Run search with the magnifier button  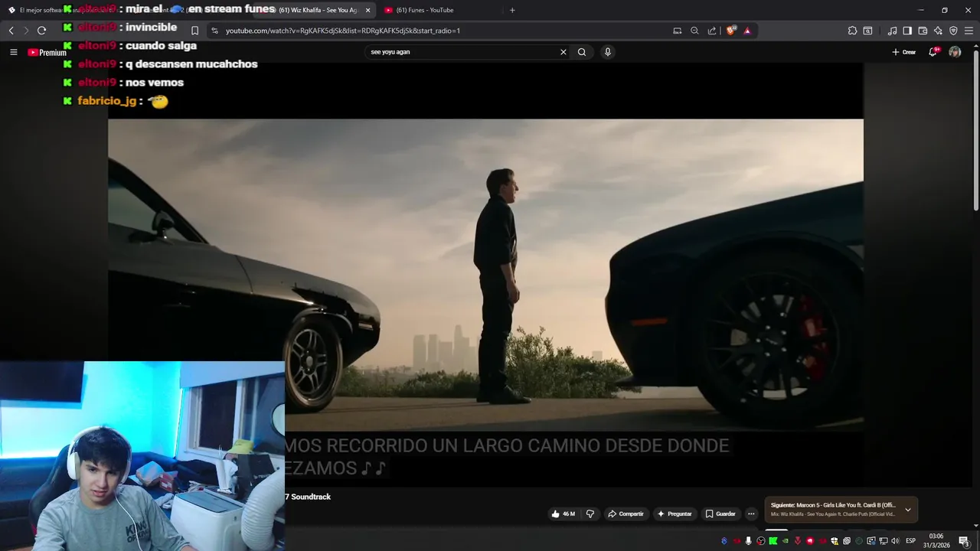[x=582, y=52]
